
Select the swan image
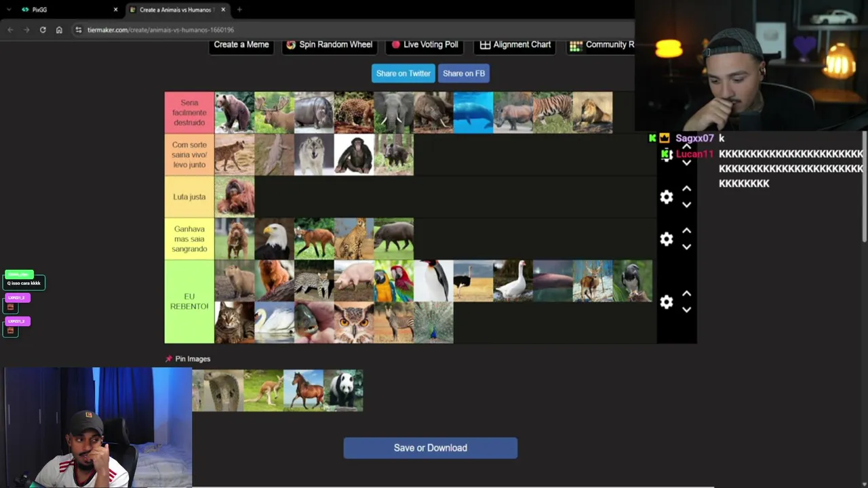coord(274,323)
